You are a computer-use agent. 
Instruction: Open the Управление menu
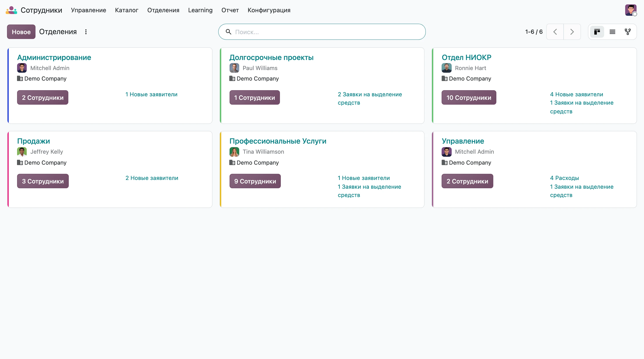coord(88,10)
